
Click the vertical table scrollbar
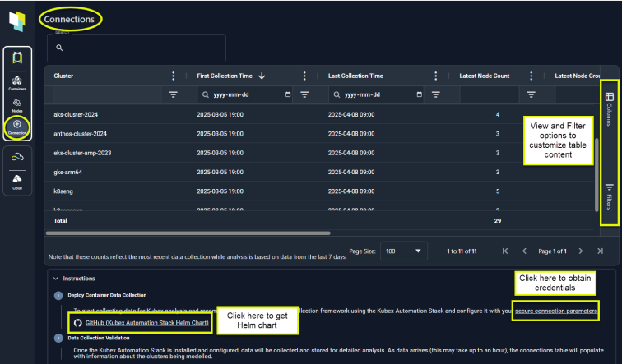(596, 174)
